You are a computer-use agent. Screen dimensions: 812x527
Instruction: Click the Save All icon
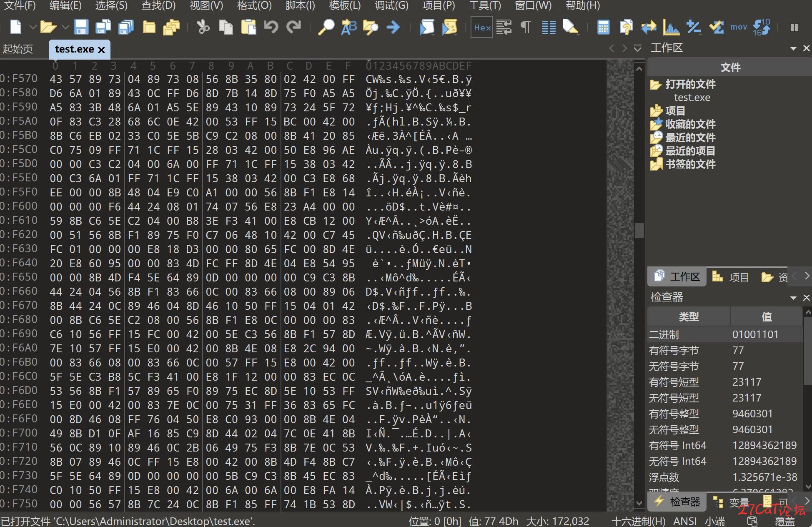125,27
